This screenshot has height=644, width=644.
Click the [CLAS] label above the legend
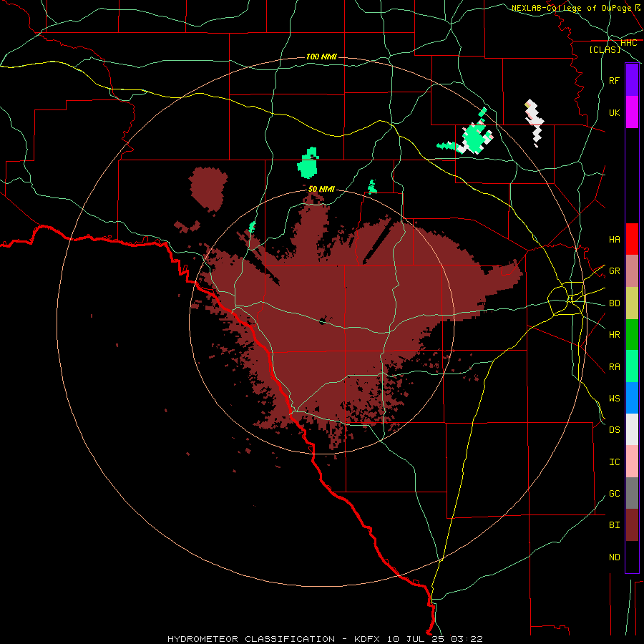point(605,49)
